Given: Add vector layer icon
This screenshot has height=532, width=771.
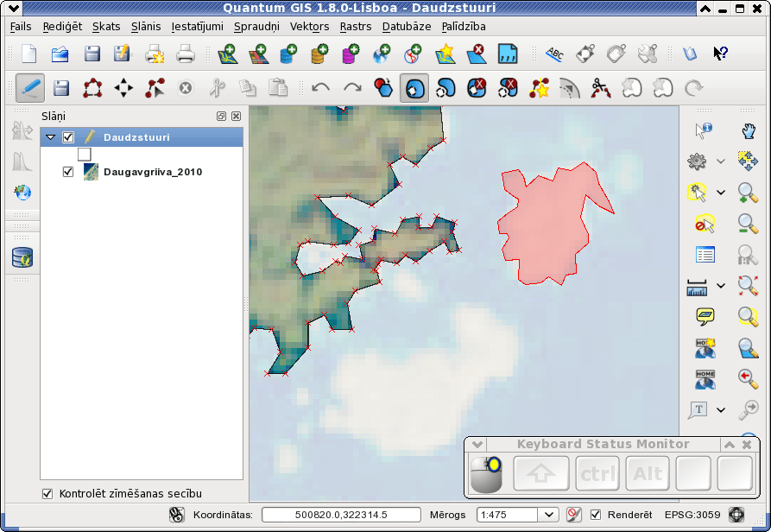Looking at the screenshot, I should pyautogui.click(x=228, y=54).
